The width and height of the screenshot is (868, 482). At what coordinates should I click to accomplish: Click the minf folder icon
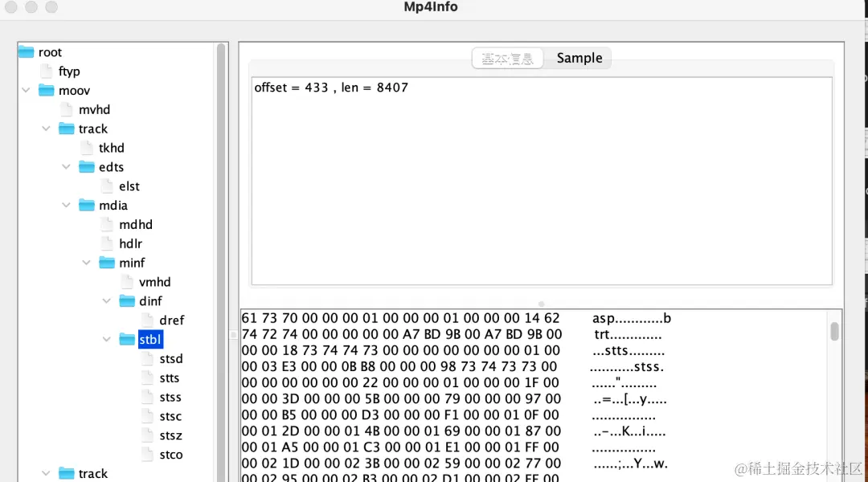tap(107, 263)
